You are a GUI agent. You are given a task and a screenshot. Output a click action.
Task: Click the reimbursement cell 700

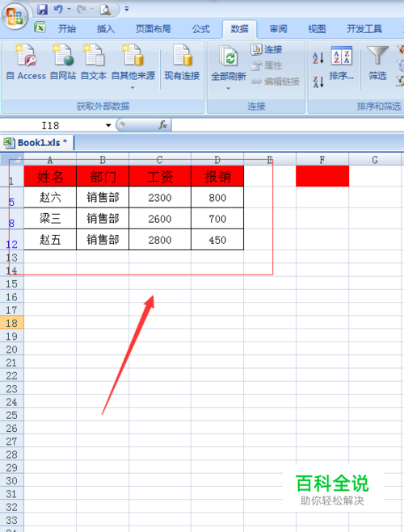[217, 218]
